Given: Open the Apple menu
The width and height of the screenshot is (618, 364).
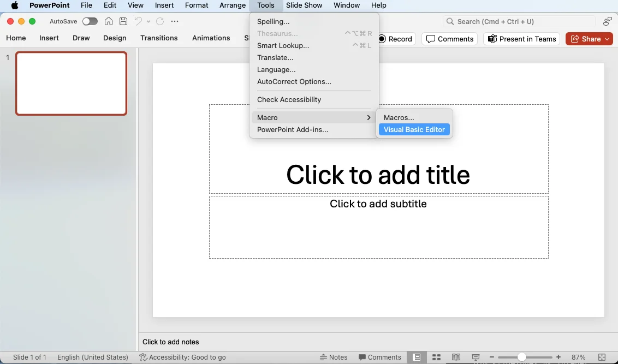Looking at the screenshot, I should [x=15, y=5].
